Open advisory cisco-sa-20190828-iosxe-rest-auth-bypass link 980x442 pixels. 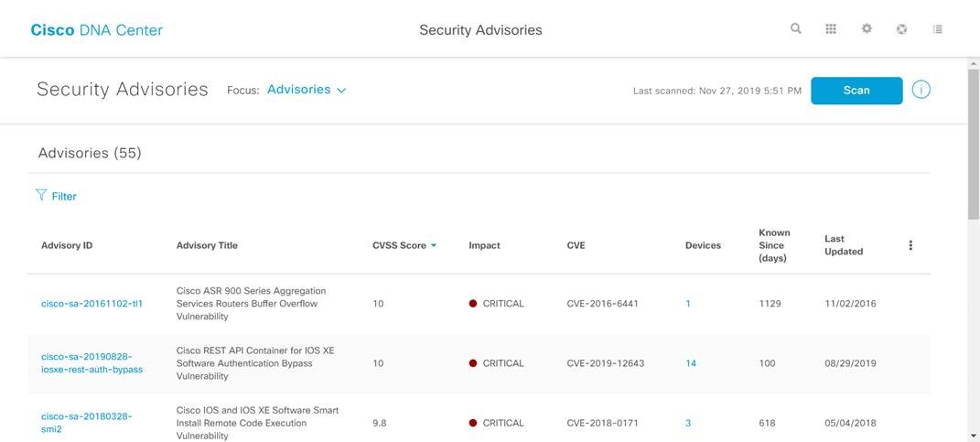tap(92, 362)
